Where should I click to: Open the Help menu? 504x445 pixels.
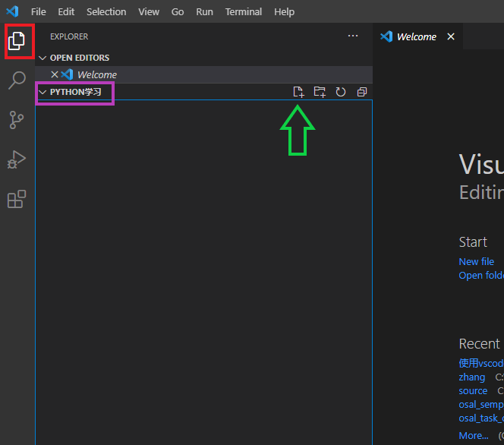284,12
